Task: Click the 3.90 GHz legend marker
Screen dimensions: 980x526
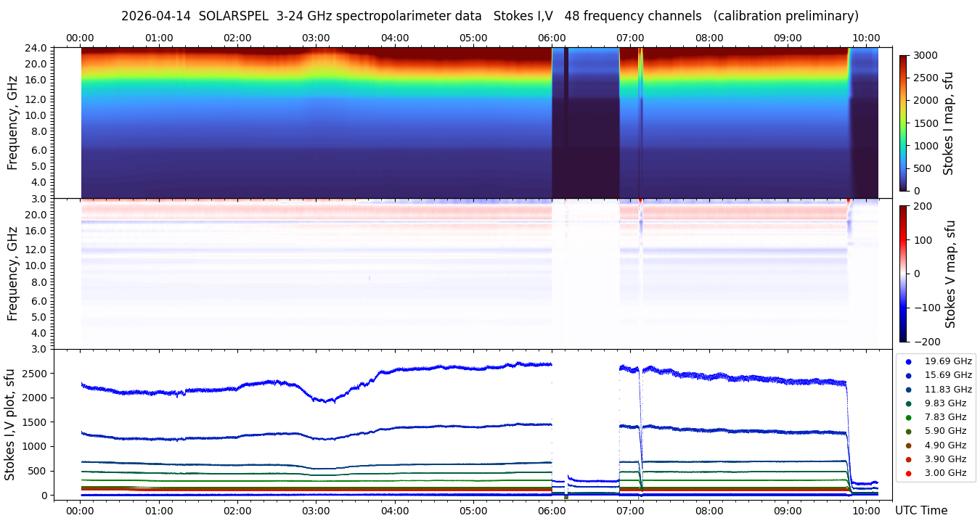Action: click(908, 459)
